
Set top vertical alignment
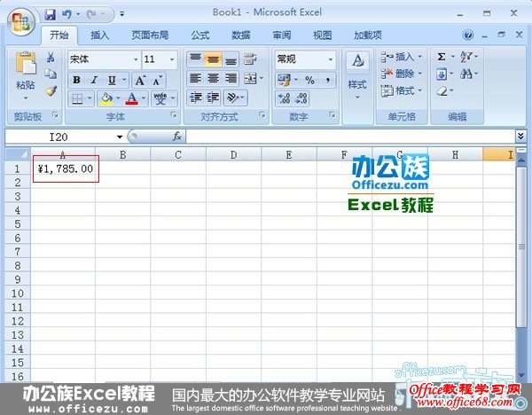pos(195,59)
